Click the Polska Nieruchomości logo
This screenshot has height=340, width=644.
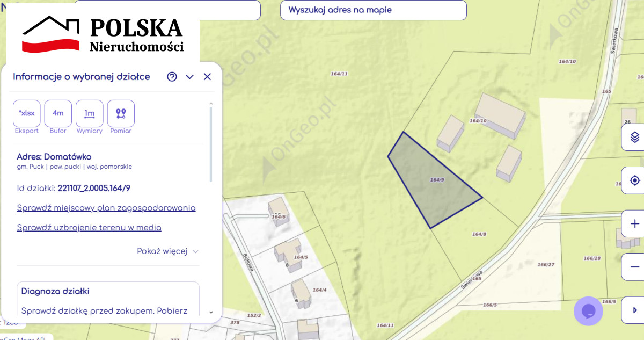103,35
